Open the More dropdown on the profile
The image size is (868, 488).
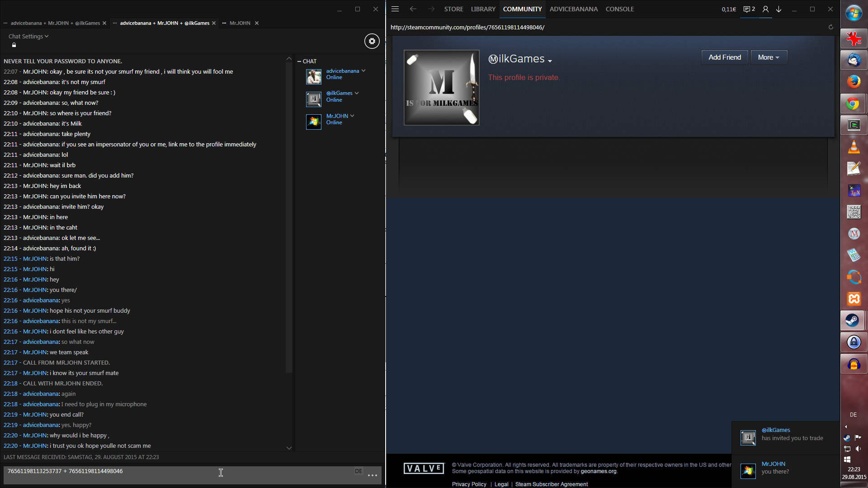[x=769, y=57]
